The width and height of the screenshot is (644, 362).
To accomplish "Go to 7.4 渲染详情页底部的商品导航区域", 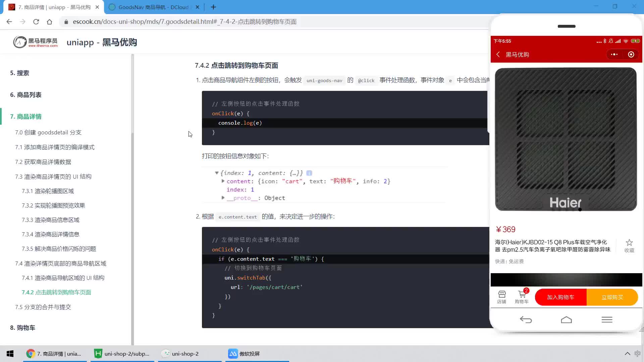I will point(61,263).
